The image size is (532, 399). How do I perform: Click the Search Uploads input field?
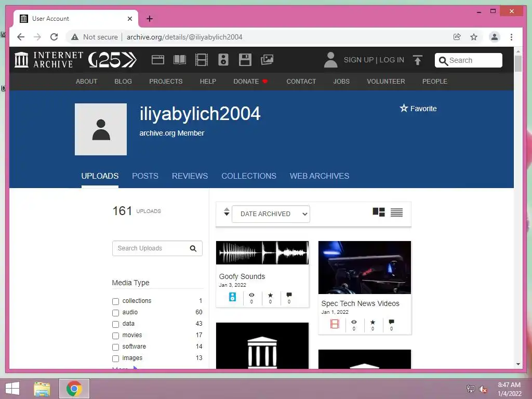pyautogui.click(x=157, y=248)
